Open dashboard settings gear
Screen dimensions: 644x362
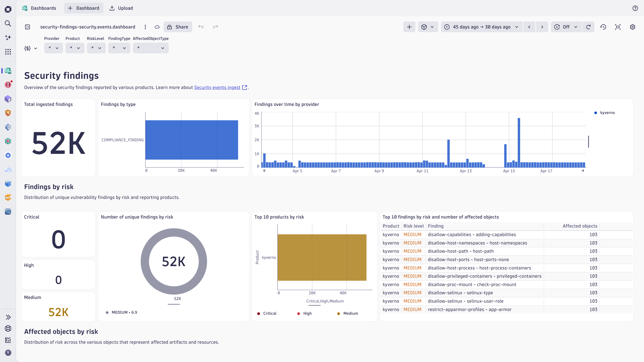tap(632, 27)
